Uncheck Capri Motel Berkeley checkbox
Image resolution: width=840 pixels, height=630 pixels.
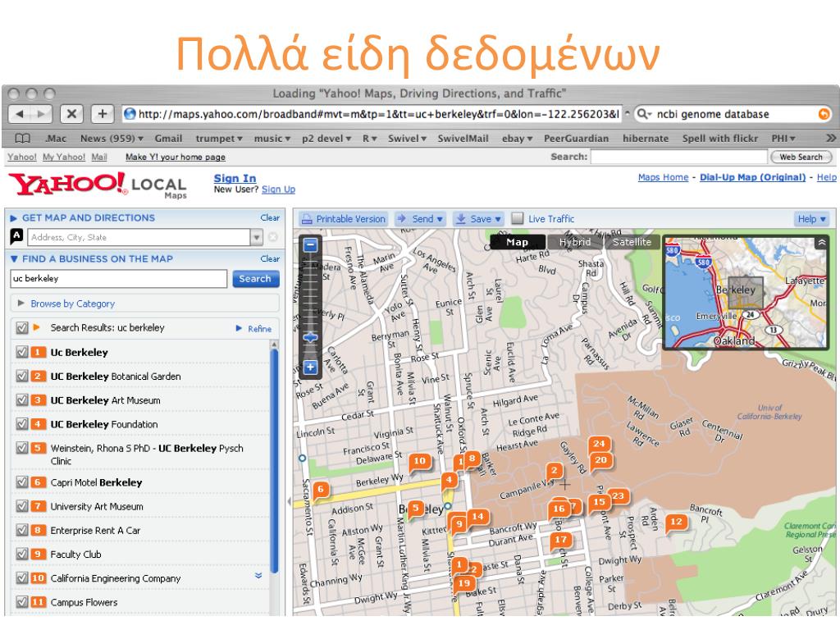pos(22,482)
